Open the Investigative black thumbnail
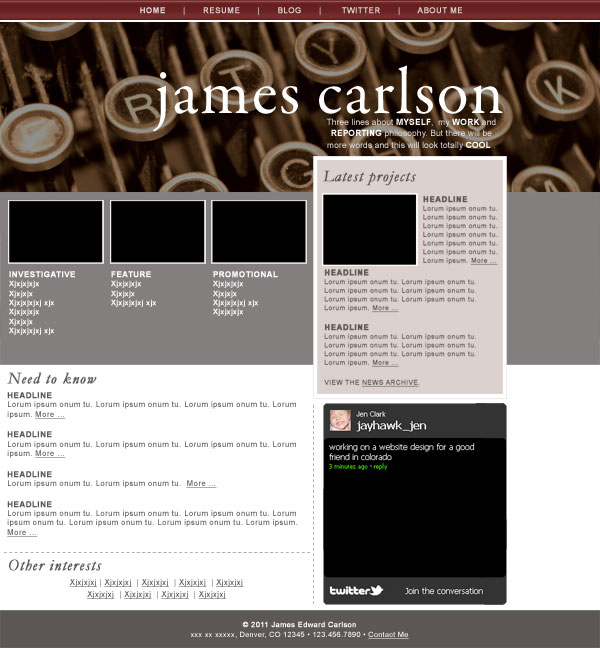The width and height of the screenshot is (600, 648). tap(56, 231)
